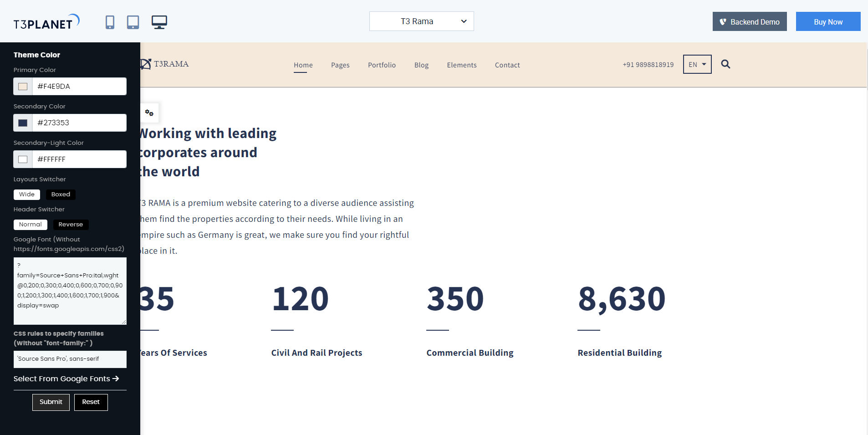The width and height of the screenshot is (868, 435).
Task: Click the Google Font family textarea
Action: 70,291
